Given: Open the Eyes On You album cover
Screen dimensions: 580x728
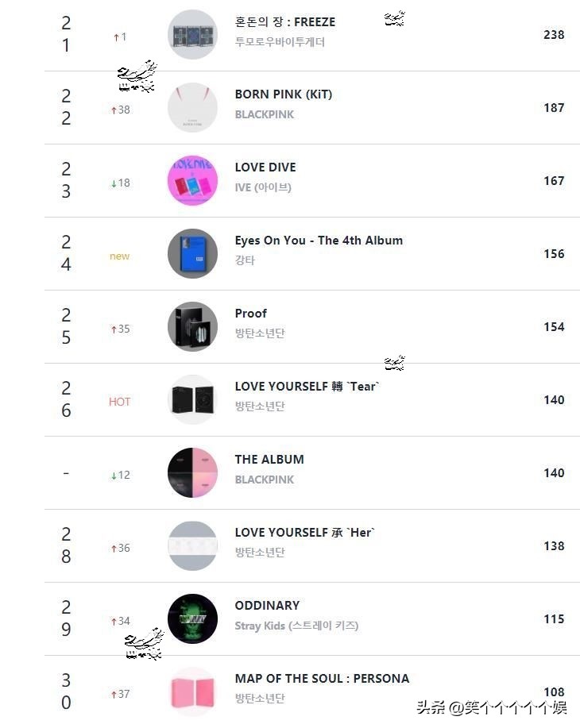Looking at the screenshot, I should coord(192,254).
